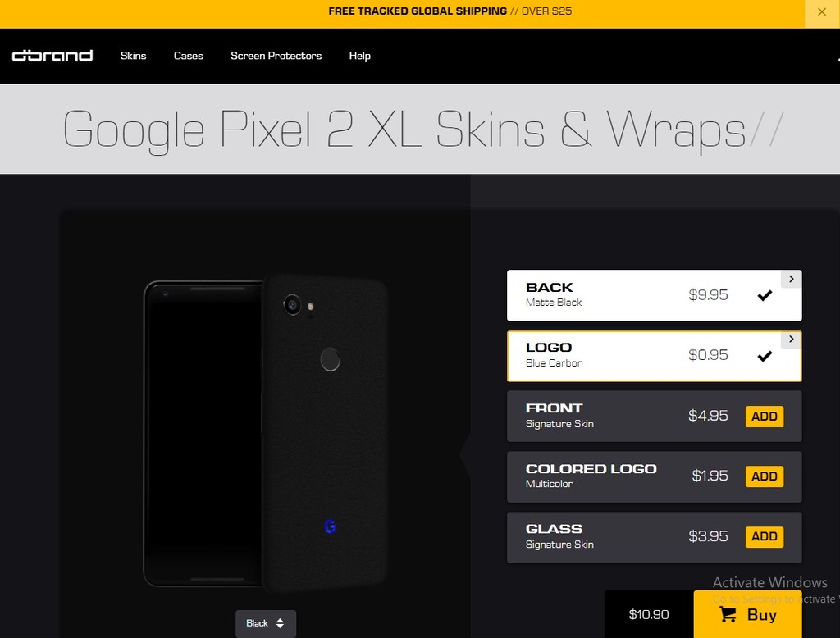Click the shopping cart icon on Buy
The height and width of the screenshot is (638, 840).
pyautogui.click(x=728, y=614)
